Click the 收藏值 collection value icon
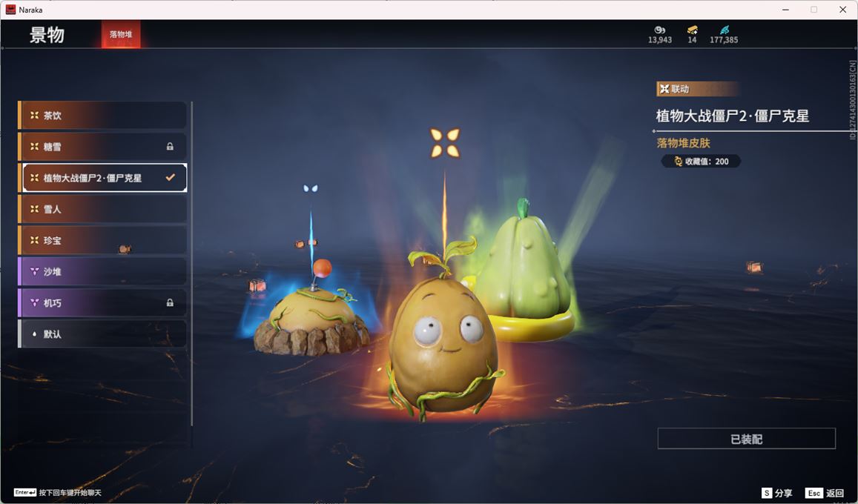The height and width of the screenshot is (504, 858). tap(679, 162)
